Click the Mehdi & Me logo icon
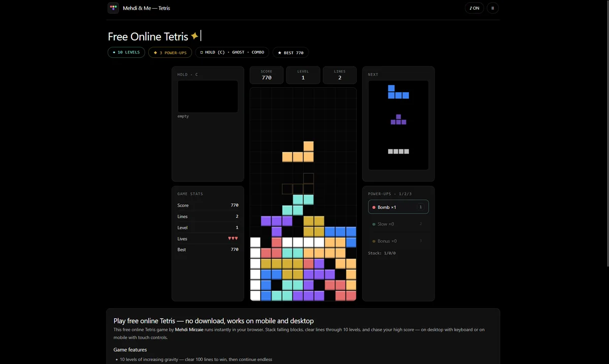This screenshot has width=609, height=364. 113,8
